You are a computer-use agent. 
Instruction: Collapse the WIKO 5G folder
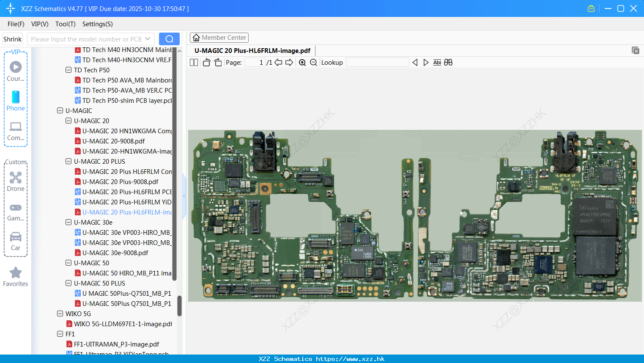coord(60,314)
